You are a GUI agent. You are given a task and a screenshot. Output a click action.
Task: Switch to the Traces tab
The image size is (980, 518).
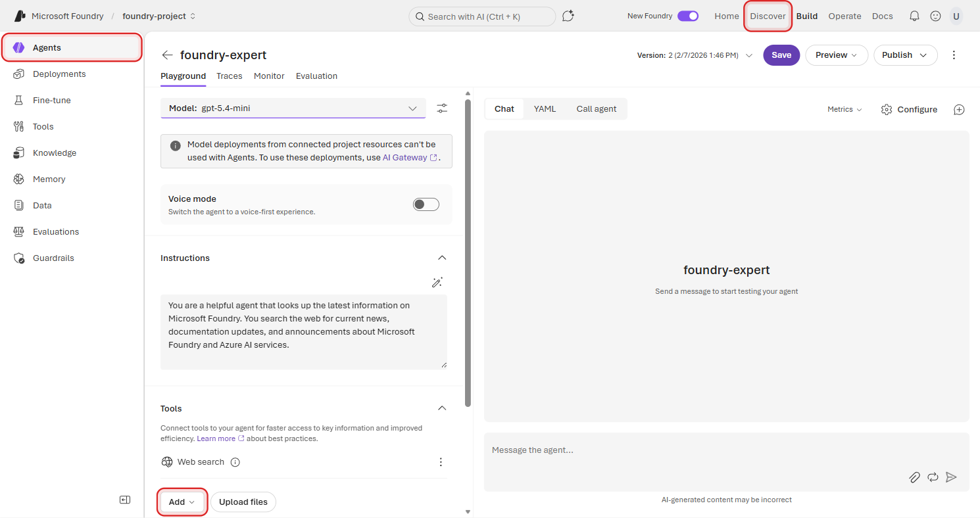coord(230,76)
